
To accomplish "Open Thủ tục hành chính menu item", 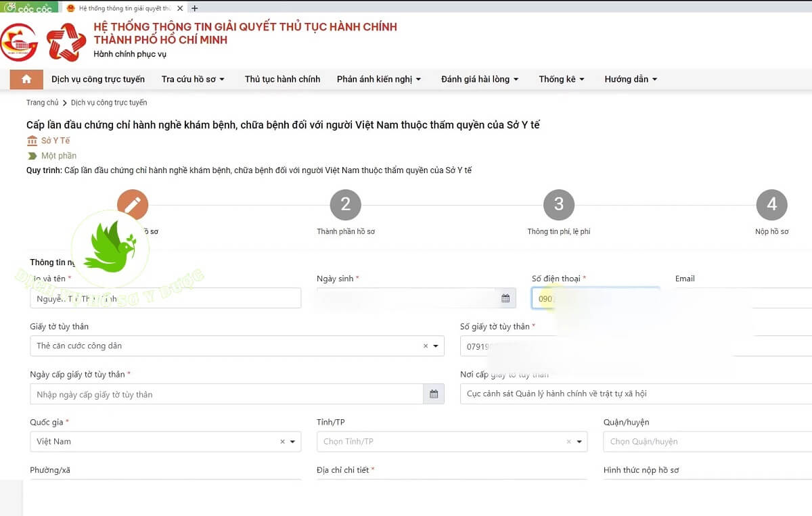I will [282, 79].
